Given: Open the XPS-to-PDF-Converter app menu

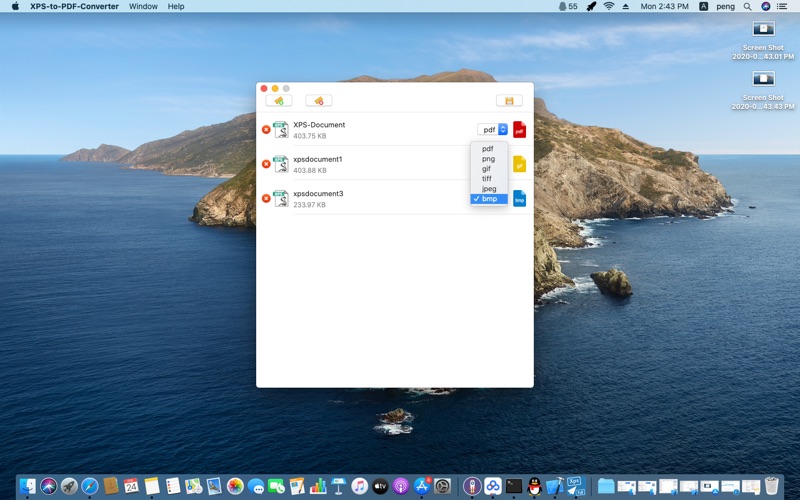Looking at the screenshot, I should tap(74, 6).
